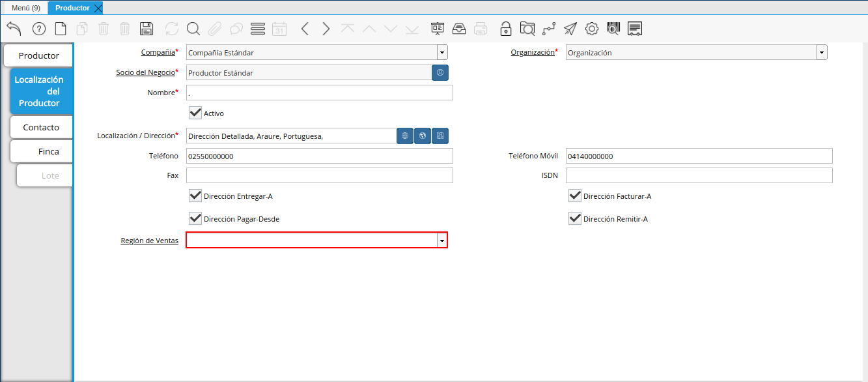Go to next record right chevron
The height and width of the screenshot is (382, 868).
326,29
